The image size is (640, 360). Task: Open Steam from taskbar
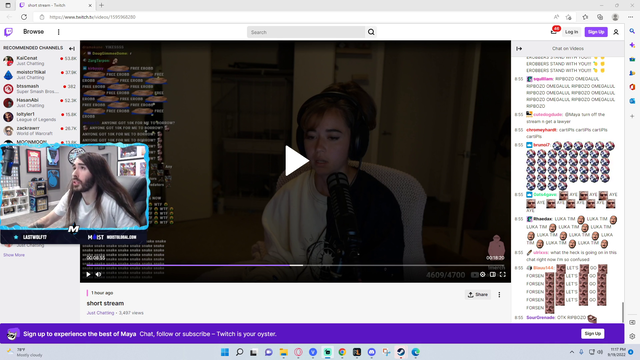401,352
